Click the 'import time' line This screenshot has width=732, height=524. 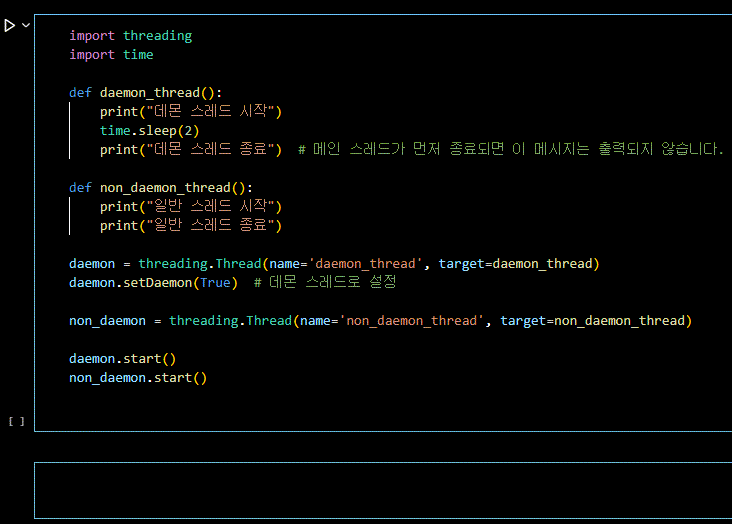coord(111,55)
